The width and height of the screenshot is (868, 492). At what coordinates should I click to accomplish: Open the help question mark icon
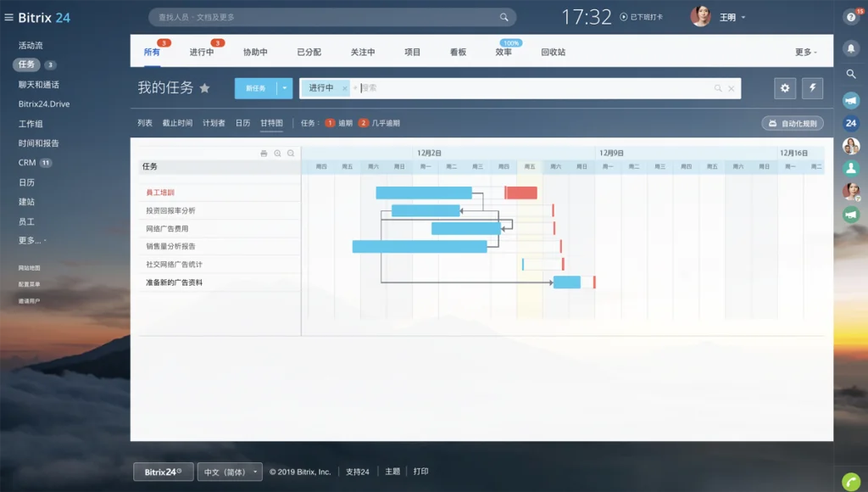(x=851, y=17)
